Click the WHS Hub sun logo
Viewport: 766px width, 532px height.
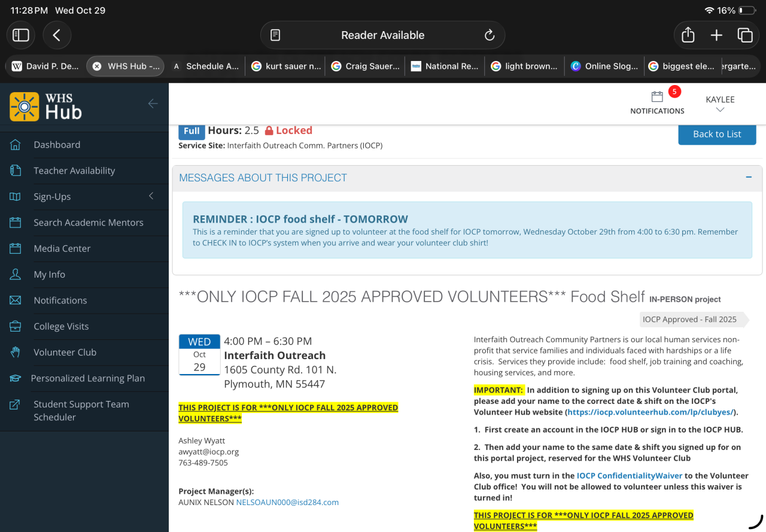click(25, 107)
